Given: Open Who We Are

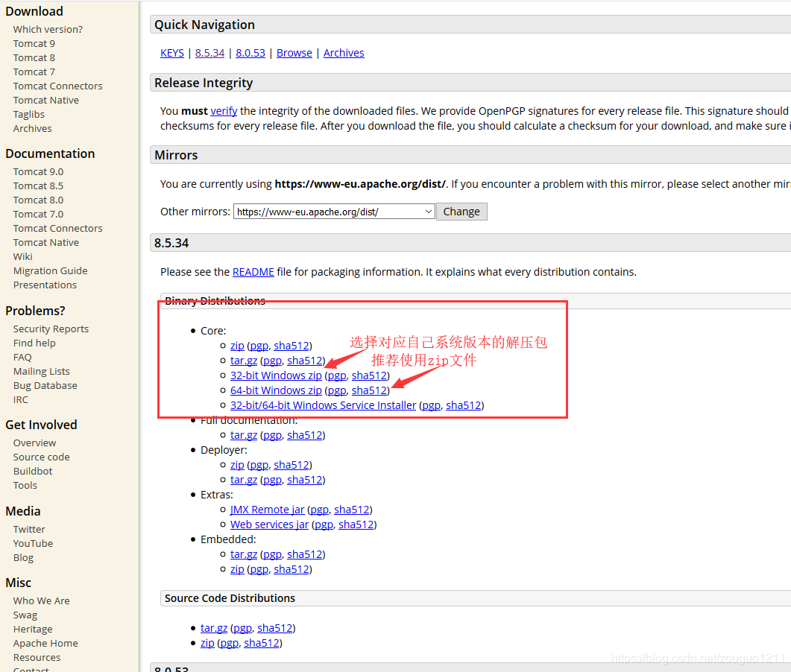Looking at the screenshot, I should [x=41, y=601].
